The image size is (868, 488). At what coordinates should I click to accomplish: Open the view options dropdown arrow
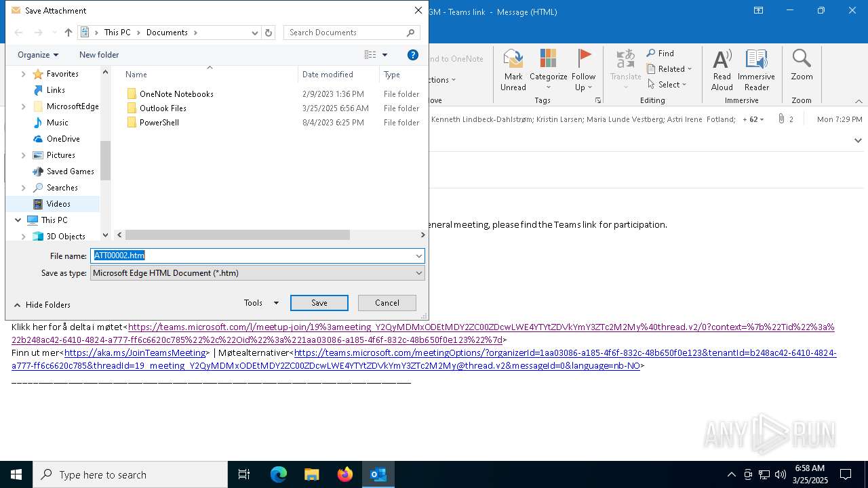click(384, 55)
